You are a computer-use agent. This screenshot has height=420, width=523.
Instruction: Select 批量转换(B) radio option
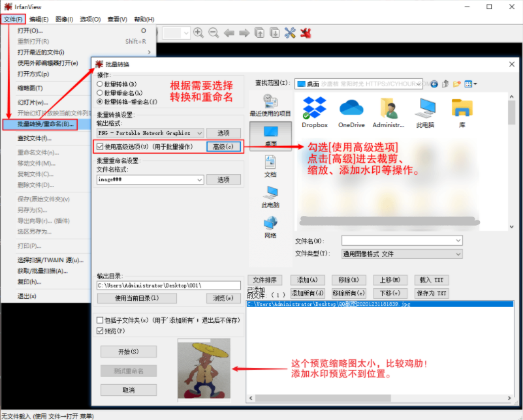(116, 84)
